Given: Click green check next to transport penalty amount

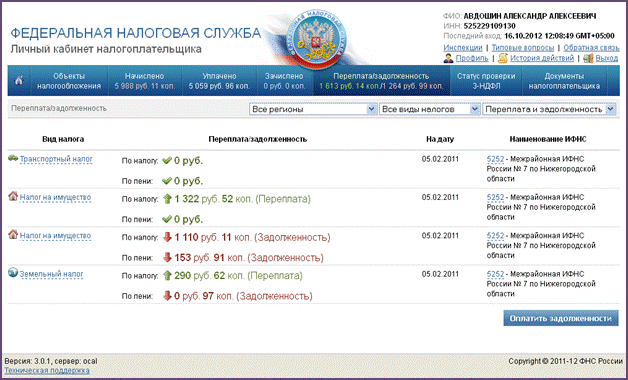Looking at the screenshot, I should (167, 181).
